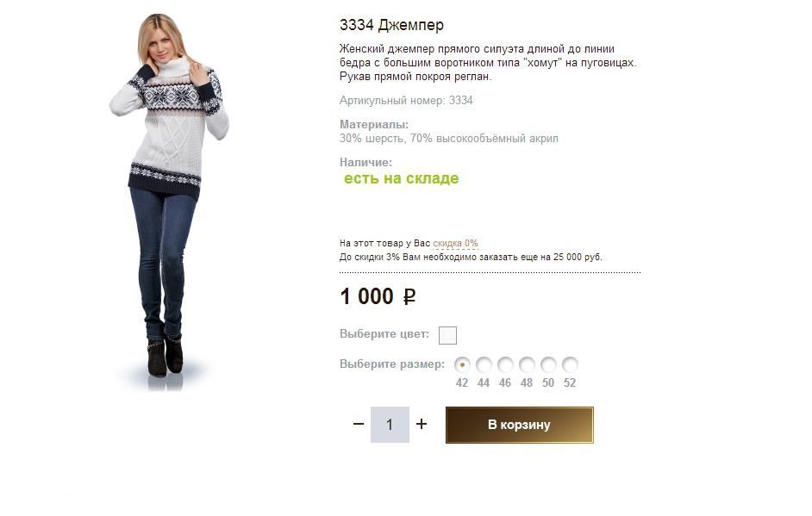
Task: Select size 44 radio button
Action: pos(484,365)
